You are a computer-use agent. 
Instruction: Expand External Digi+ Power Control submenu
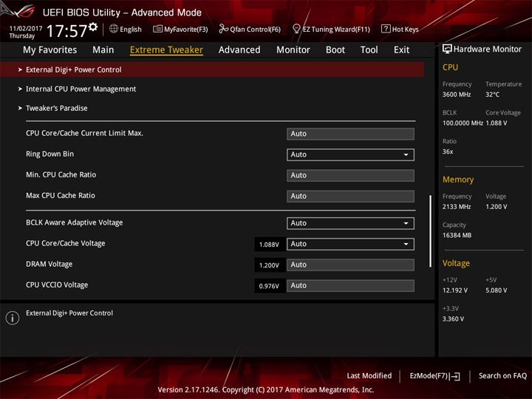pos(212,69)
